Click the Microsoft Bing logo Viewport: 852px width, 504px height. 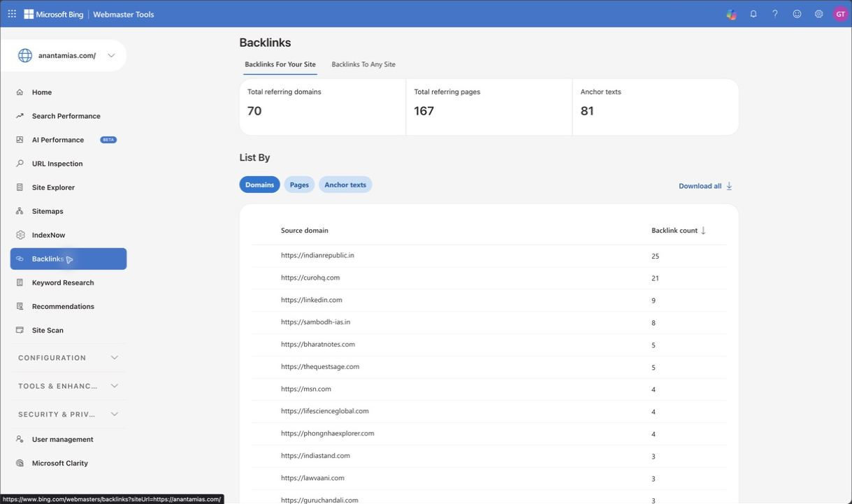click(54, 14)
